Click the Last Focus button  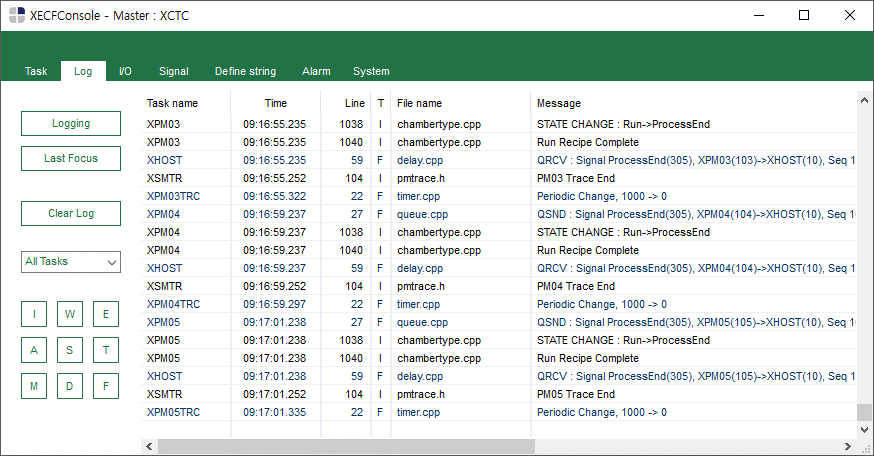pyautogui.click(x=71, y=159)
